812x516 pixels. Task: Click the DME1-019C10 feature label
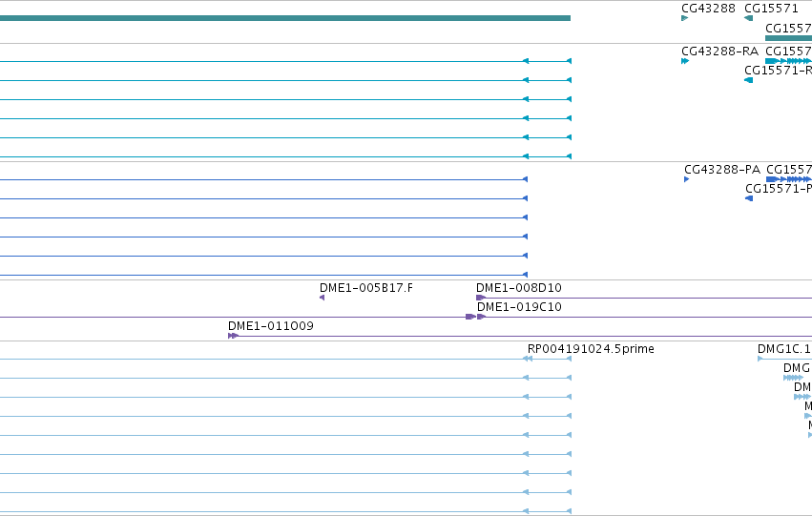[519, 307]
